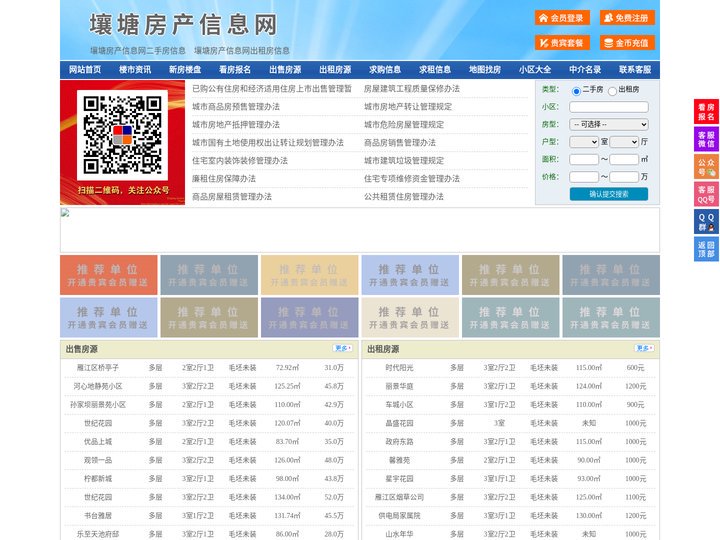Focus the maximum 面积 input field
Image resolution: width=720 pixels, height=540 pixels.
point(624,159)
